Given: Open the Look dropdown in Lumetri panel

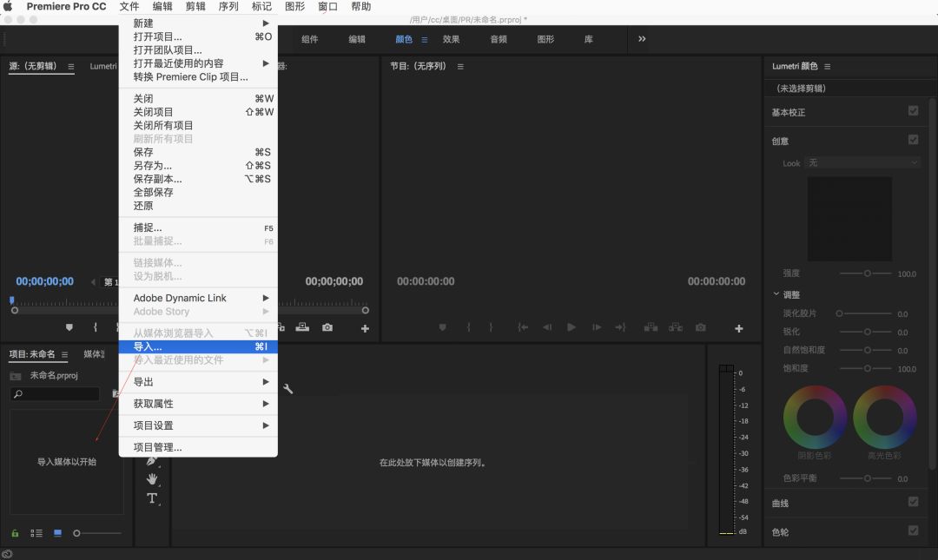Looking at the screenshot, I should click(862, 162).
